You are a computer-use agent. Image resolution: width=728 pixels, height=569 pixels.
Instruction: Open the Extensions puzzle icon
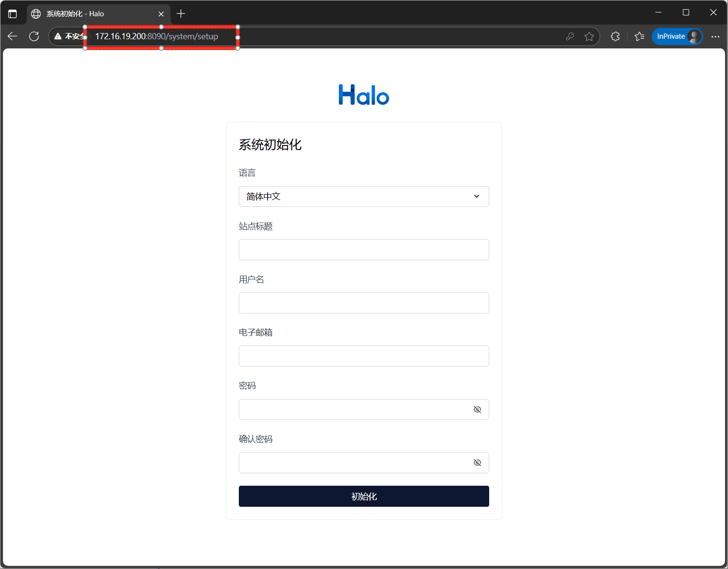tap(615, 36)
